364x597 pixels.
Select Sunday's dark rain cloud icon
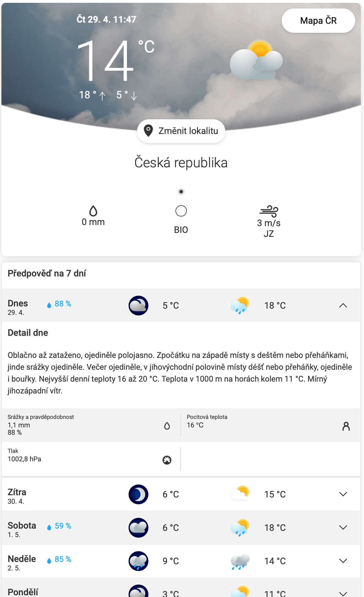point(239,561)
